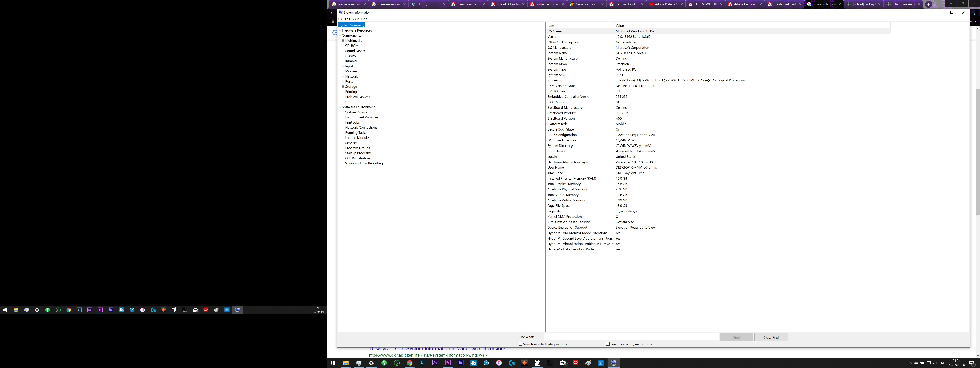The height and width of the screenshot is (368, 980).
Task: Click Chrome's new tab plus button
Action: 928,4
